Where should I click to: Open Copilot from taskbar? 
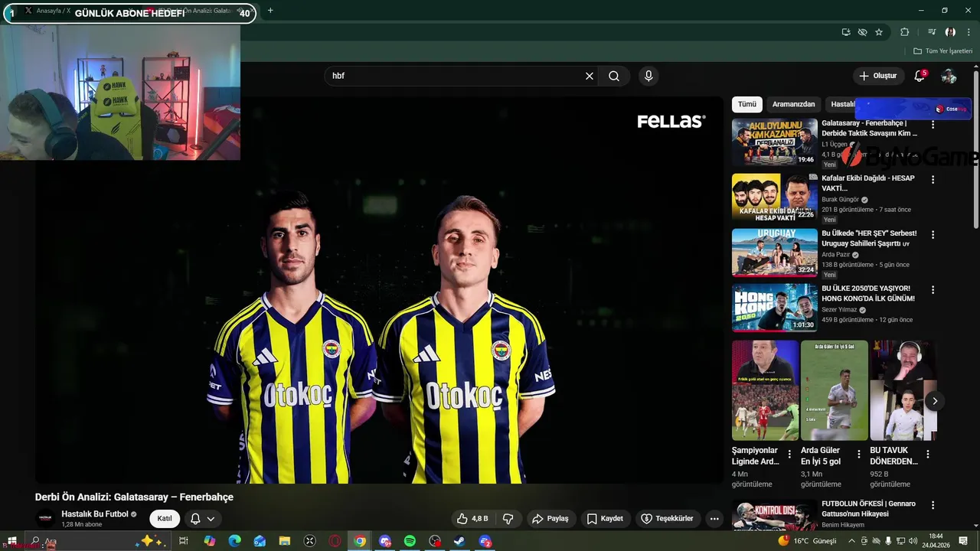tap(209, 541)
